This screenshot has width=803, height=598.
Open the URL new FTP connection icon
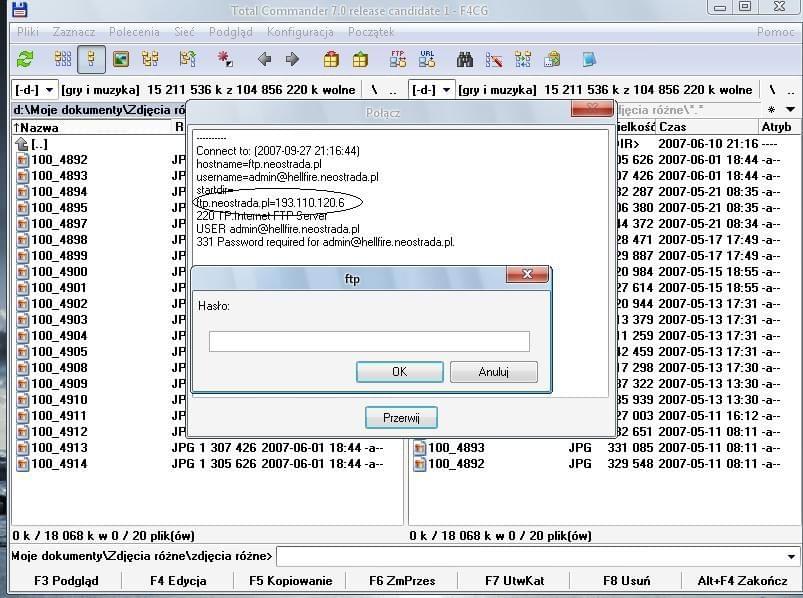(427, 59)
